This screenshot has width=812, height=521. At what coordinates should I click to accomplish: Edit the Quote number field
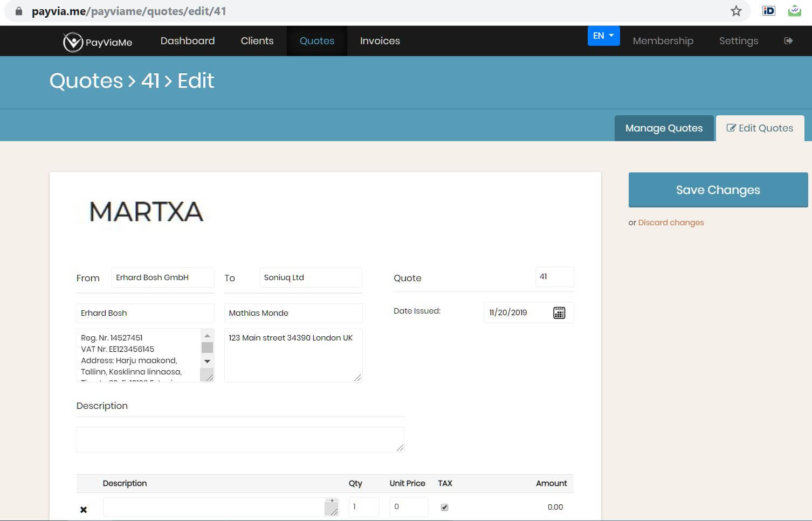point(554,277)
